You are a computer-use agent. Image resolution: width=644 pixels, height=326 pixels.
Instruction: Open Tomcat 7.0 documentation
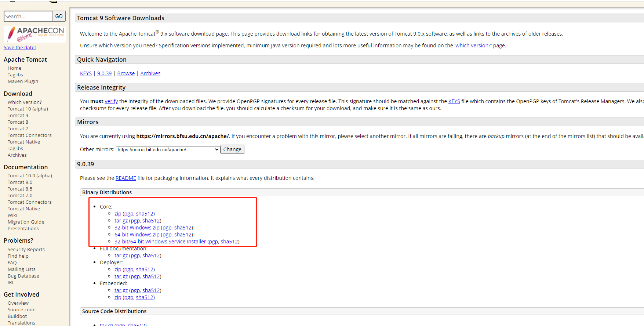(20, 196)
